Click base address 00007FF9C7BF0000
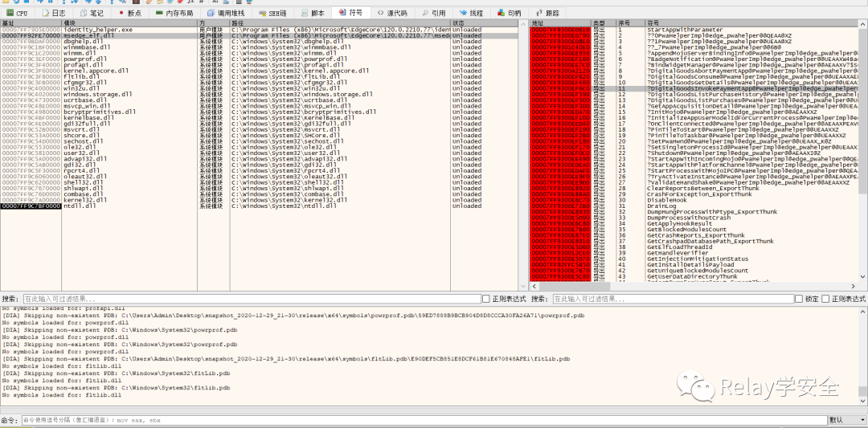 [x=31, y=206]
